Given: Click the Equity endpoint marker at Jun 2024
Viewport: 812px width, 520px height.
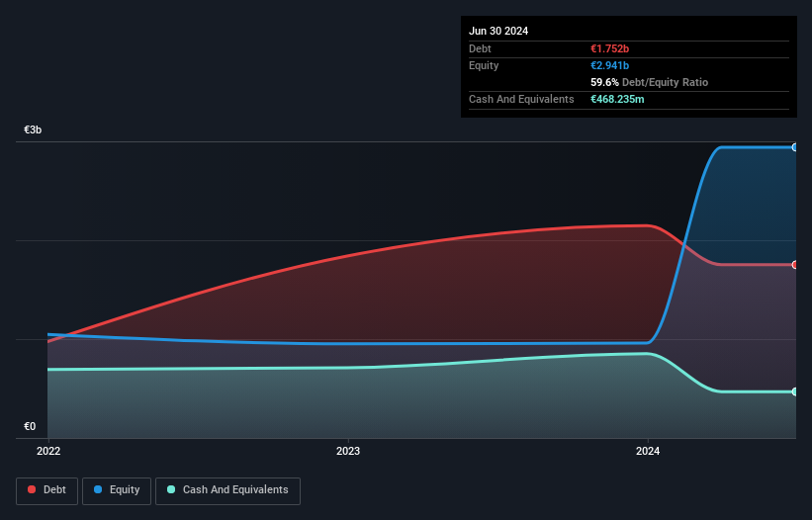Looking at the screenshot, I should pyautogui.click(x=795, y=147).
